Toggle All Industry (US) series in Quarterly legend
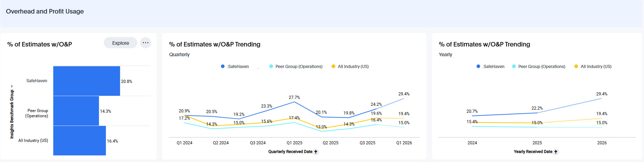The width and height of the screenshot is (644, 162). [353, 67]
